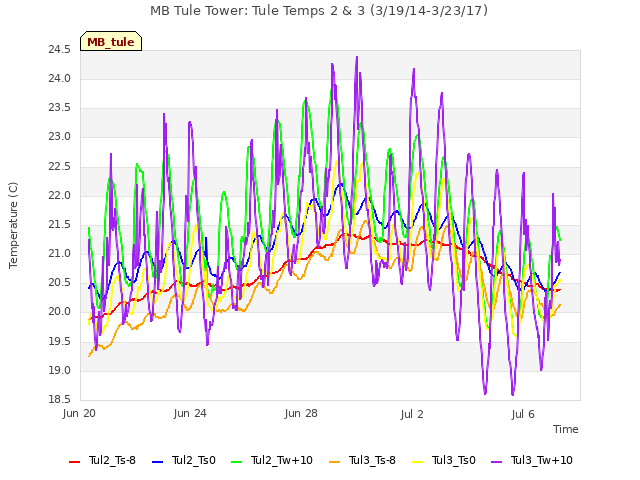Click the 21.0 y-axis tick label
640x480 pixels.
(x=60, y=253)
